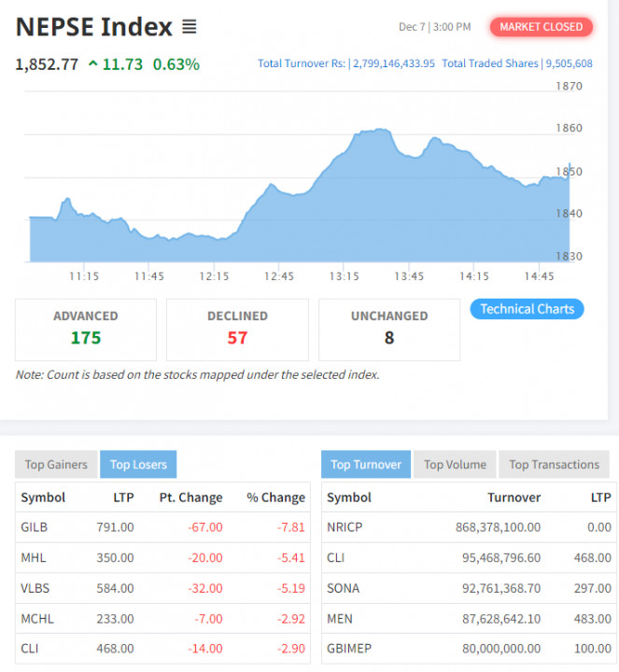
Task: Click the % Change column header
Action: pos(275,497)
